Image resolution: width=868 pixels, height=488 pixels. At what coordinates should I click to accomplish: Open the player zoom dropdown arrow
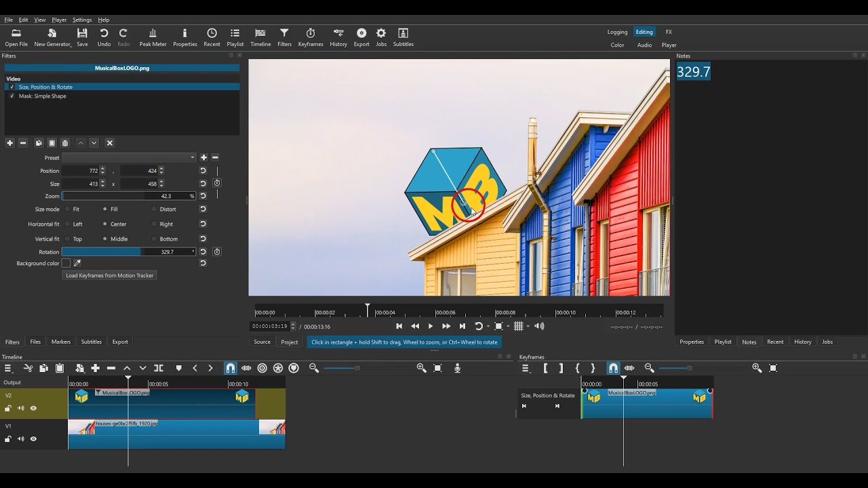(x=507, y=327)
